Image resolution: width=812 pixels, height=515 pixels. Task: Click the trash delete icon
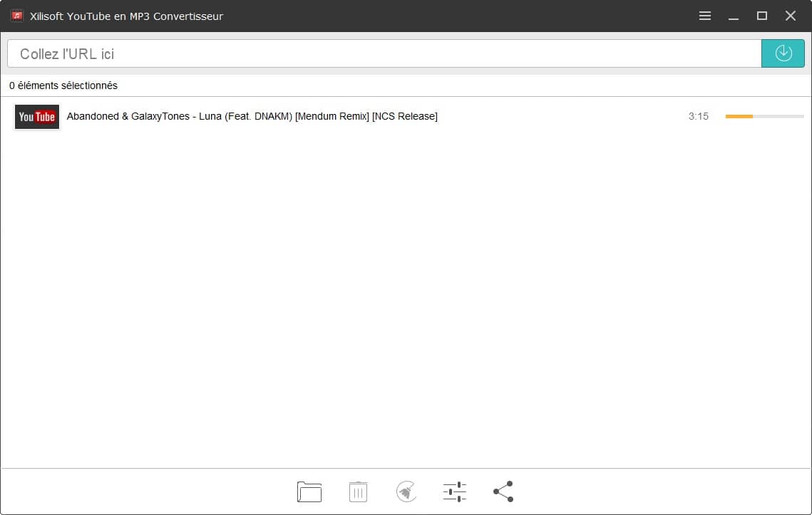pyautogui.click(x=358, y=491)
